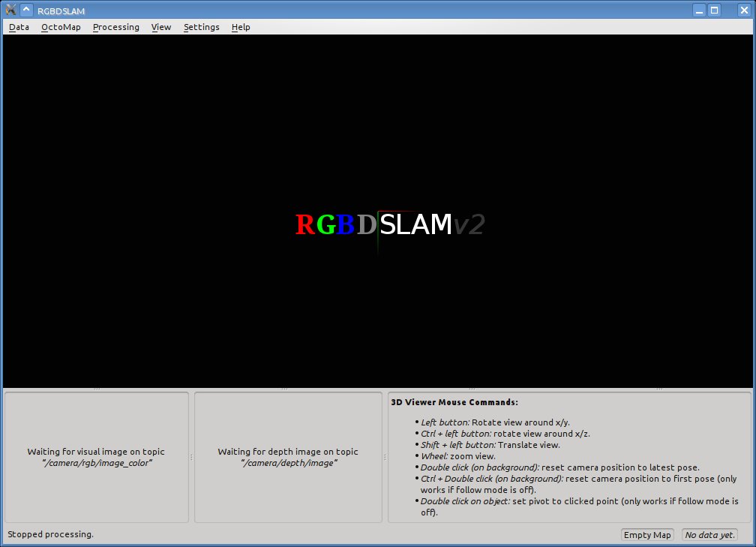Click the X11 application icon in title bar
The width and height of the screenshot is (756, 547).
(x=10, y=10)
